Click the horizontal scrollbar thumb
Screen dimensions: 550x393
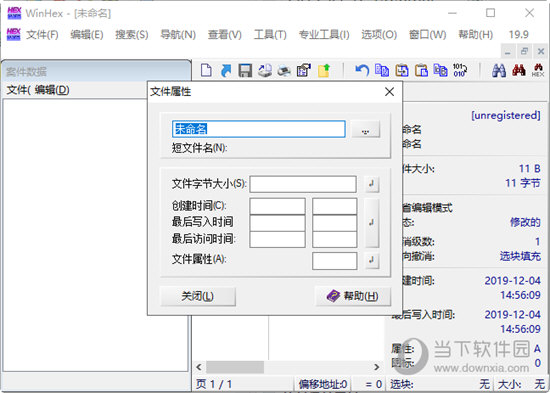click(235, 367)
